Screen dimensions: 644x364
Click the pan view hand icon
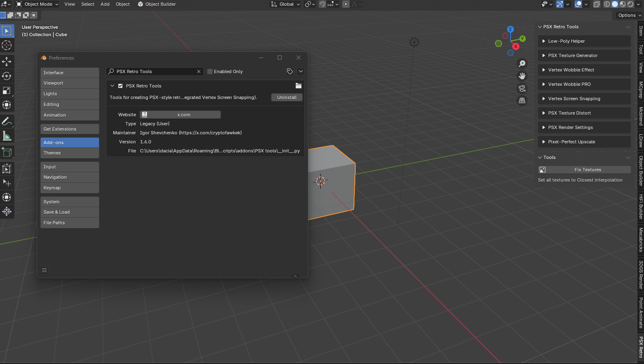pos(522,76)
